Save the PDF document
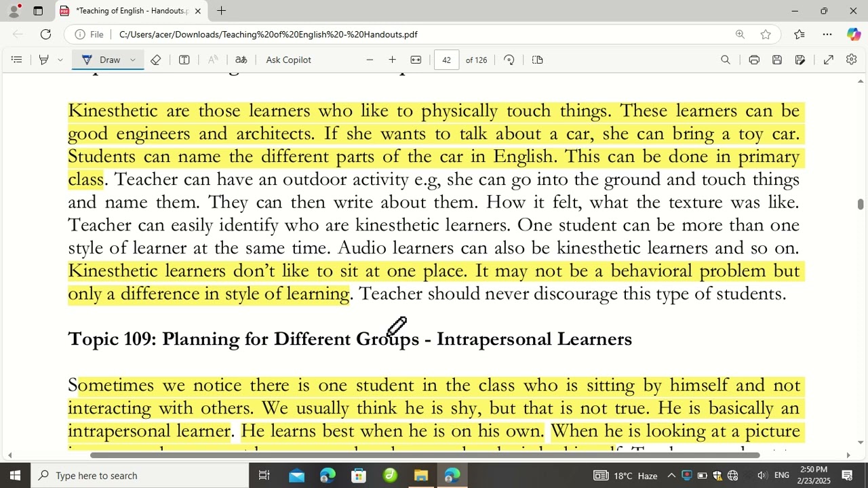This screenshot has width=868, height=488. click(x=777, y=60)
